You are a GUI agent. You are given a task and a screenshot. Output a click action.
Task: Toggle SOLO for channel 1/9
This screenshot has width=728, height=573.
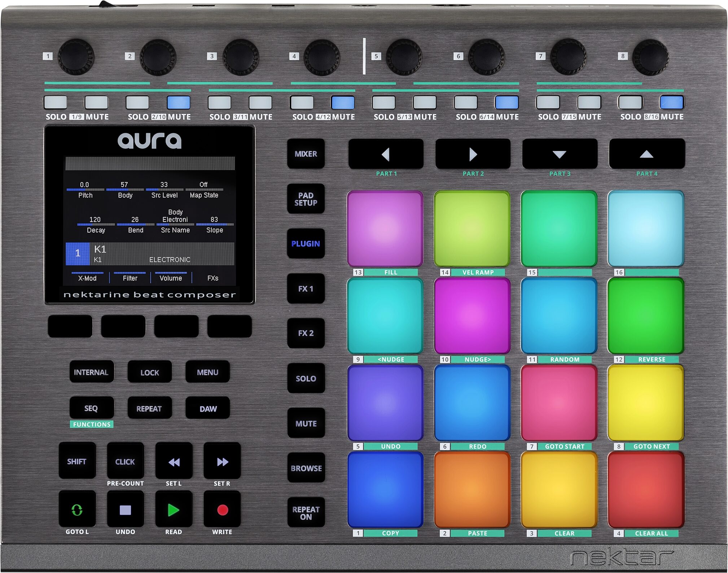pos(55,102)
